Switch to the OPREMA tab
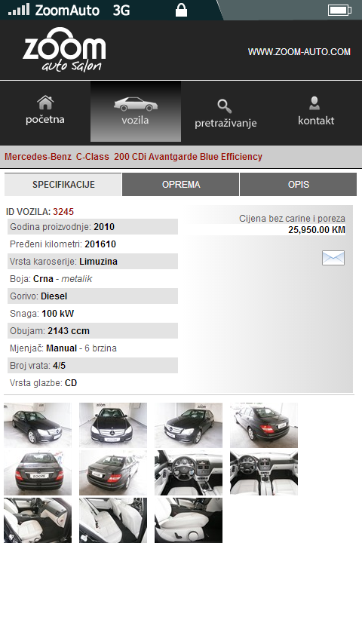Viewport: 362px width, 644px height. 181,185
